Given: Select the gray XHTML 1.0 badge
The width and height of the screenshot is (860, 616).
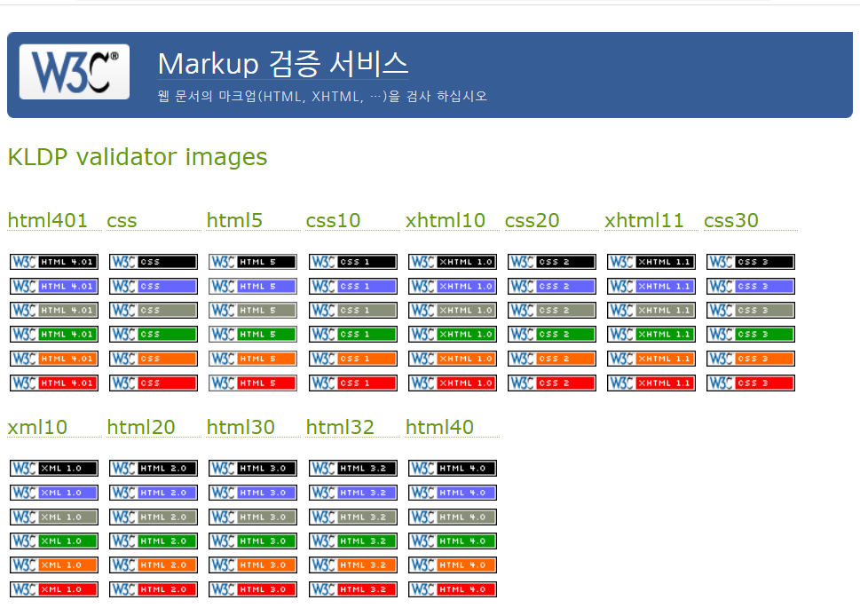Looking at the screenshot, I should [x=453, y=311].
